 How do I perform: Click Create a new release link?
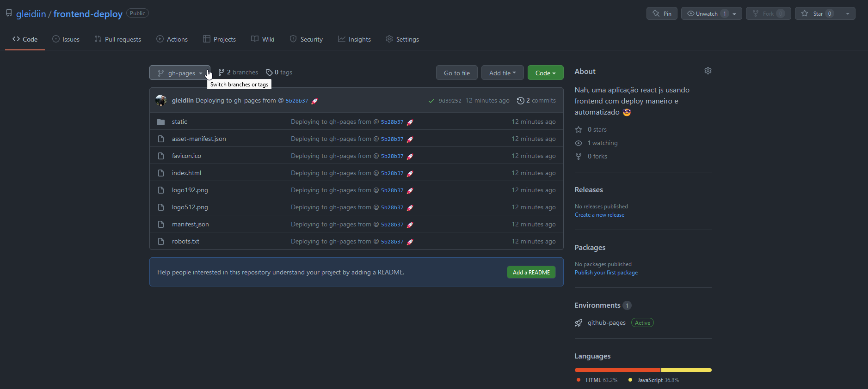tap(599, 215)
